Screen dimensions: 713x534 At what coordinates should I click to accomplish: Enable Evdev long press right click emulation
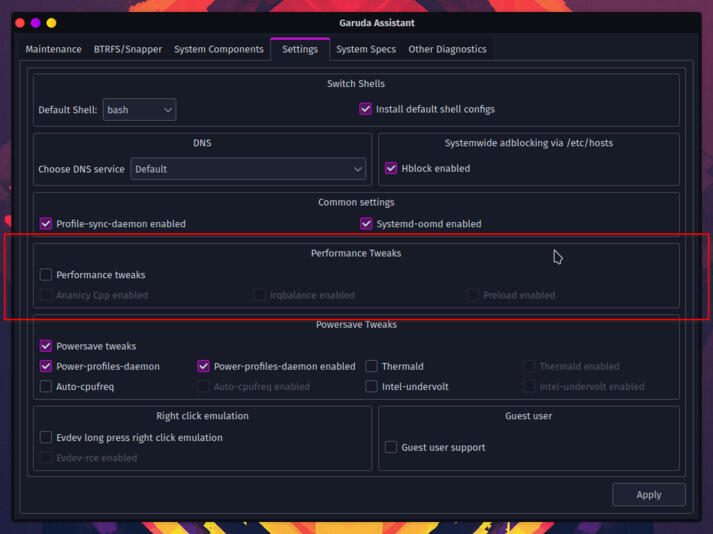(x=45, y=438)
